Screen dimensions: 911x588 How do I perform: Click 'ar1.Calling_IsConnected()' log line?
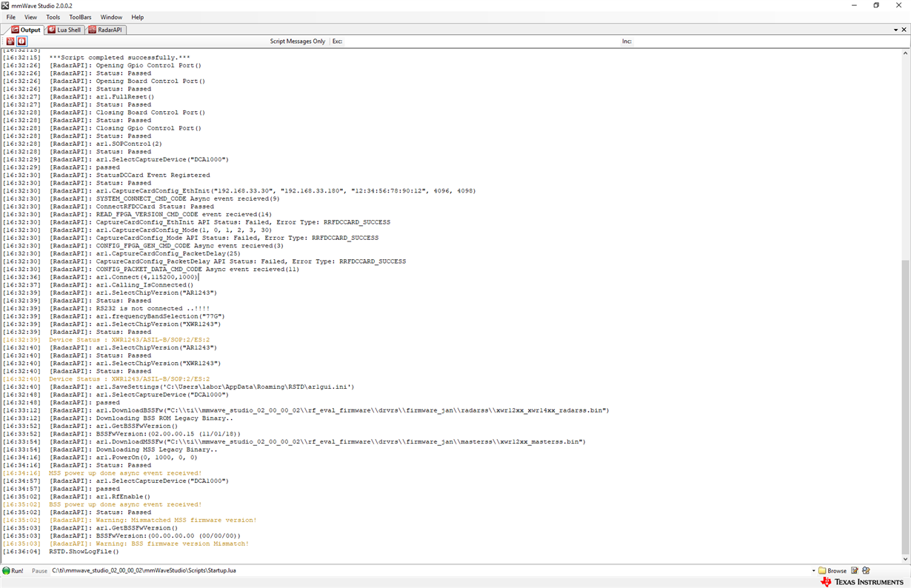coord(144,285)
